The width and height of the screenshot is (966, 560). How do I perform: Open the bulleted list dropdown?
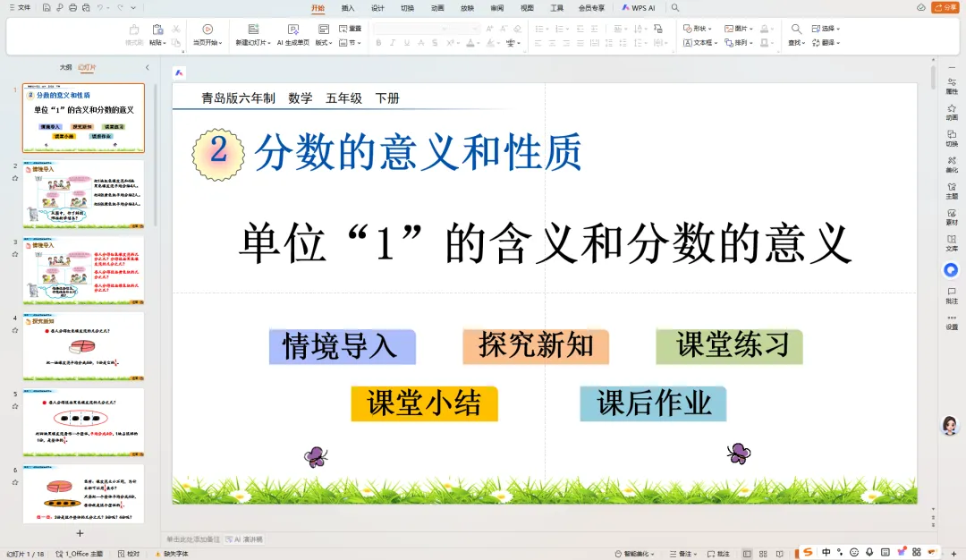(x=540, y=29)
